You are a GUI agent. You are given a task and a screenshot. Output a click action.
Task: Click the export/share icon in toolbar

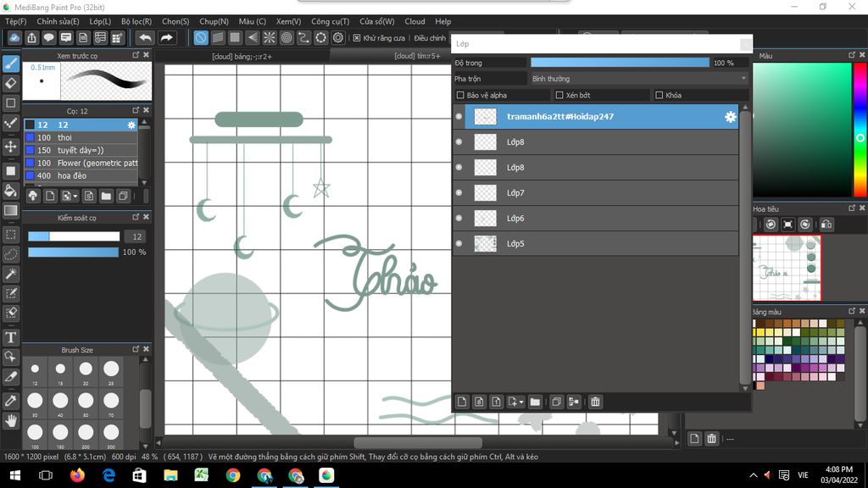[31, 37]
